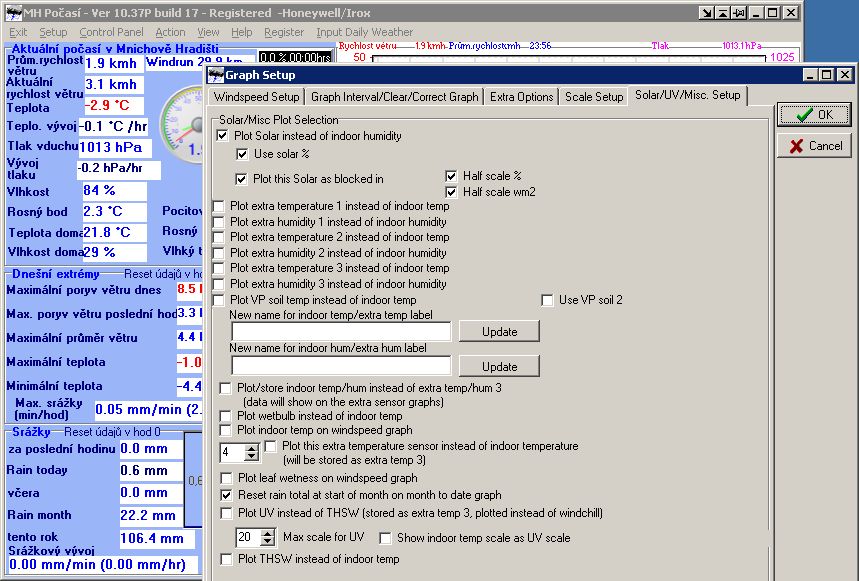Open the Control Panel menu

click(111, 32)
